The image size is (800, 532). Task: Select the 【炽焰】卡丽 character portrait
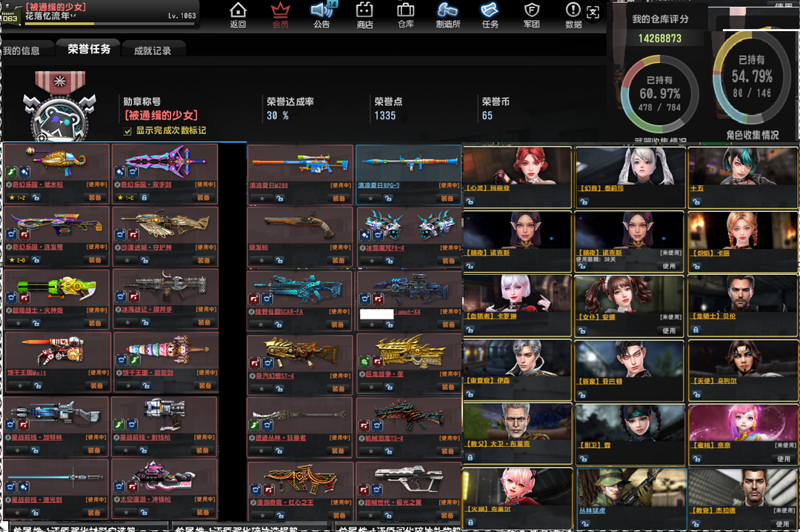(743, 230)
